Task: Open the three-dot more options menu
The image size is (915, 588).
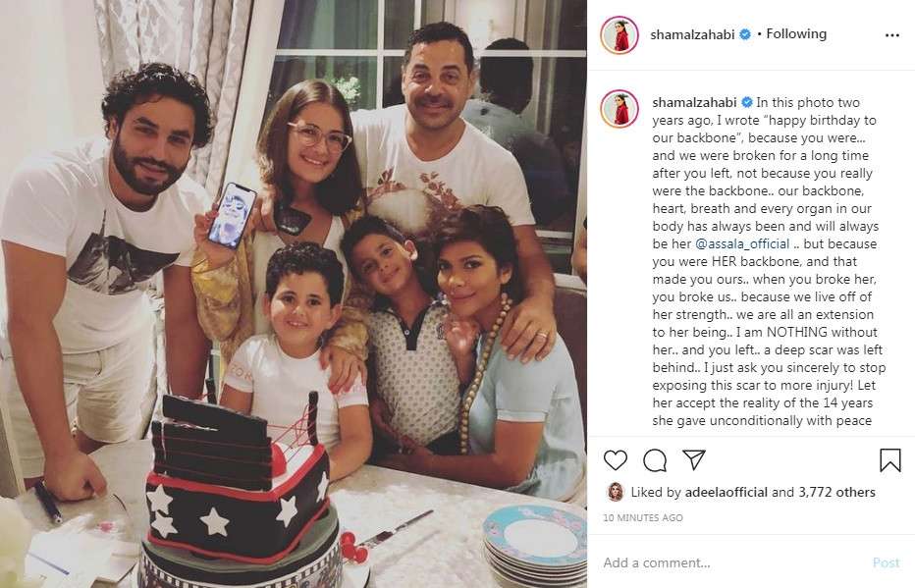Action: pyautogui.click(x=891, y=35)
